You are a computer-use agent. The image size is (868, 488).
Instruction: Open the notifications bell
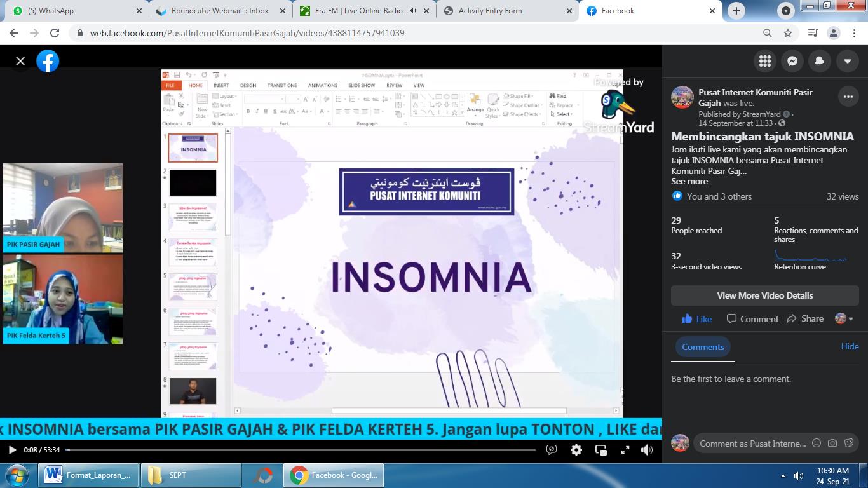pyautogui.click(x=820, y=61)
